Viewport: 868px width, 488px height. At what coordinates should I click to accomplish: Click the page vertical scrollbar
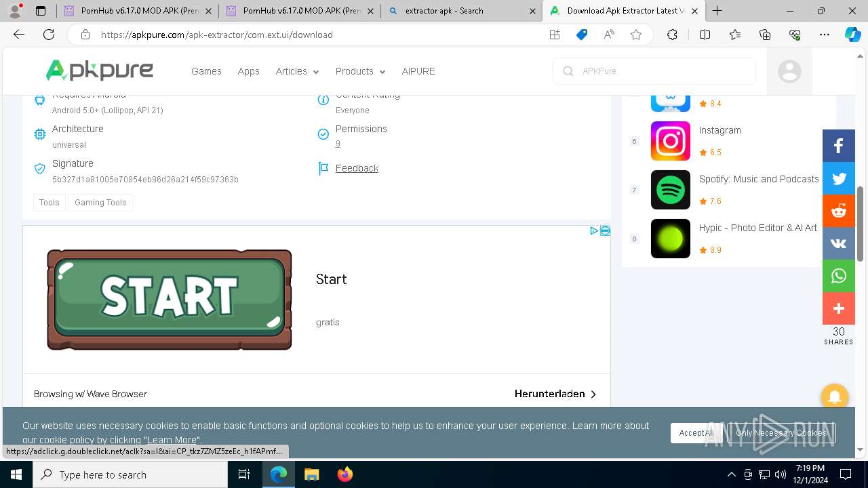(860, 224)
